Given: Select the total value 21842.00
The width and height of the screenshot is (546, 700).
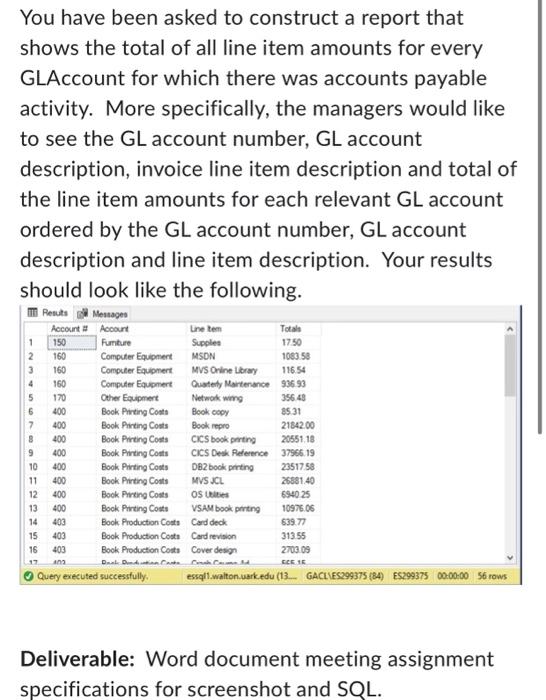Looking at the screenshot, I should click(x=297, y=425).
